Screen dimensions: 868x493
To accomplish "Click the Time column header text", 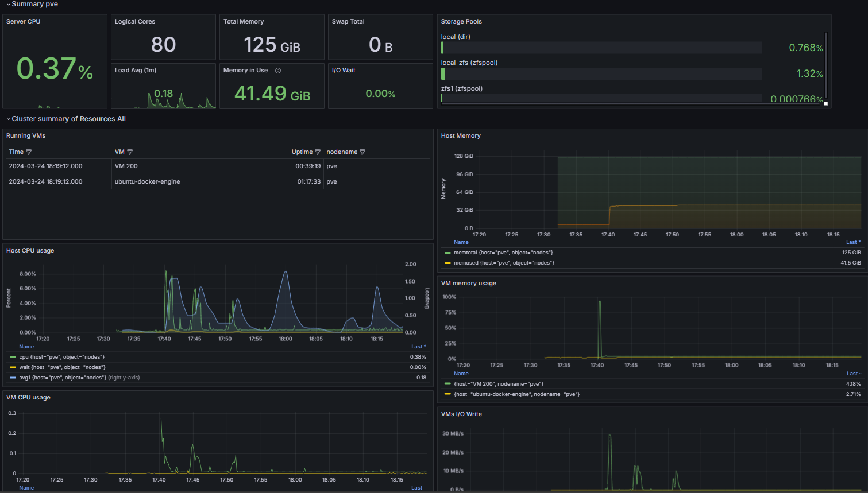I will (16, 152).
